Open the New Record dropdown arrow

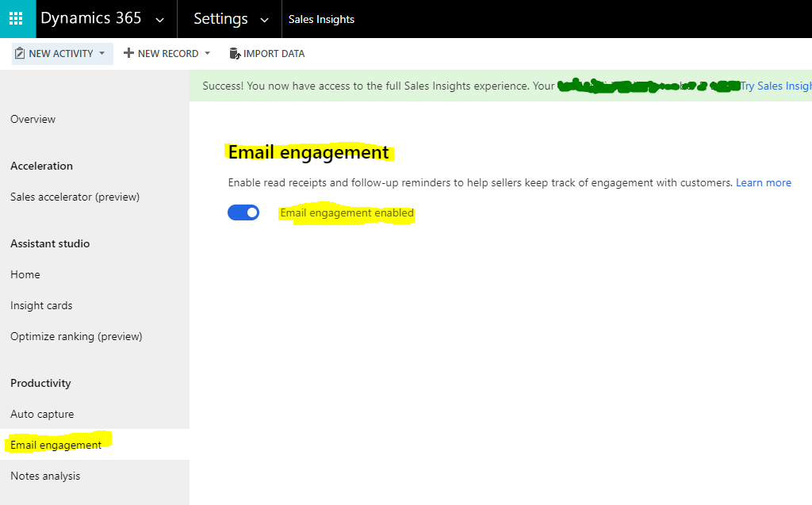tap(207, 54)
